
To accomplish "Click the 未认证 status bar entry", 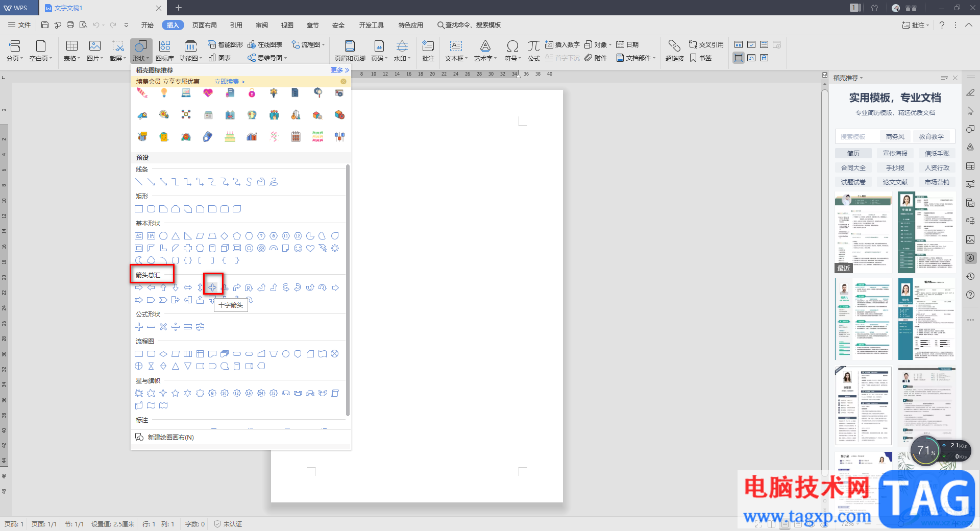I will click(228, 524).
